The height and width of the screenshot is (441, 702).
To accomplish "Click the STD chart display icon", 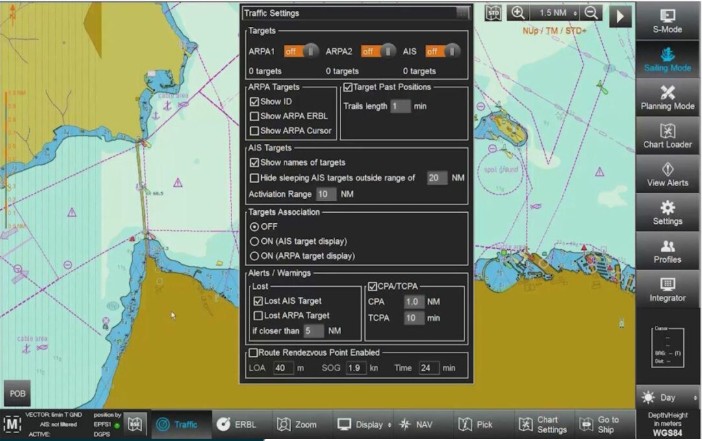I will tap(493, 13).
